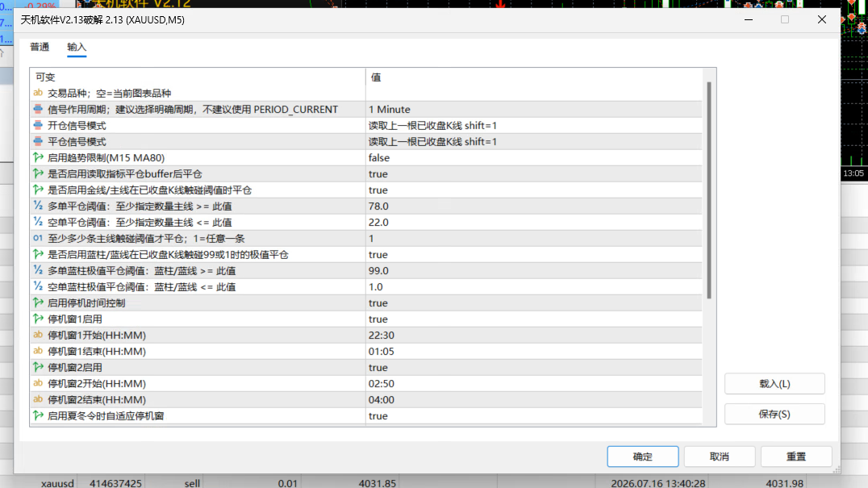Click the bool icon beside 停机窗2启用
Image resolution: width=868 pixels, height=488 pixels.
(x=38, y=367)
